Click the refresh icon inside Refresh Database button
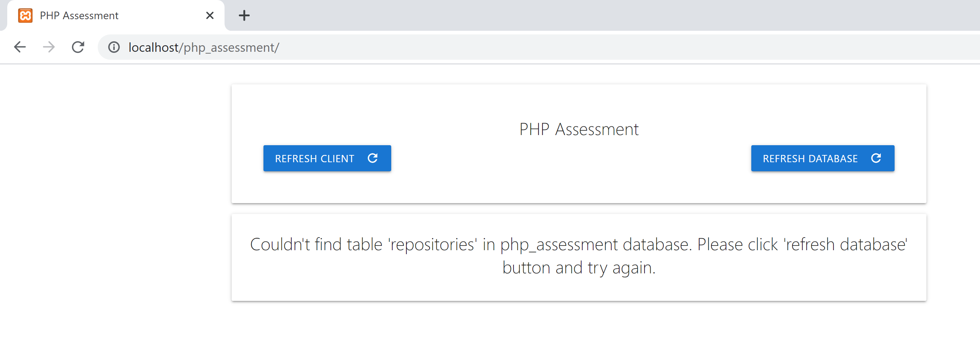Image resolution: width=980 pixels, height=357 pixels. point(876,158)
